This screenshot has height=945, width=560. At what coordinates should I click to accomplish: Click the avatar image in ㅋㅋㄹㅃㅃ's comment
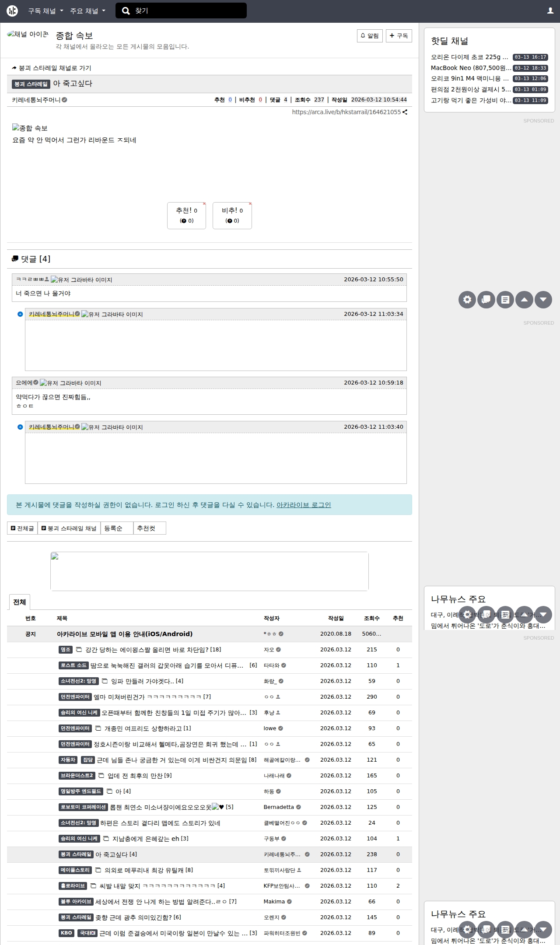coord(81,280)
